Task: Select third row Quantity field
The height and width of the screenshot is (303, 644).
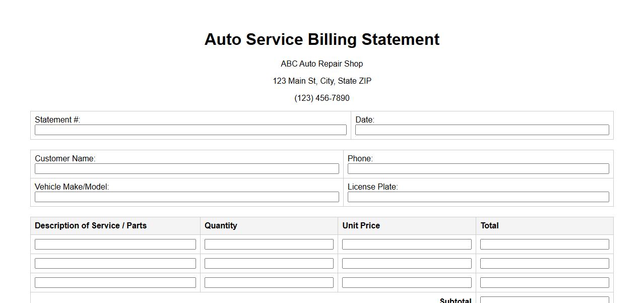Action: click(269, 283)
